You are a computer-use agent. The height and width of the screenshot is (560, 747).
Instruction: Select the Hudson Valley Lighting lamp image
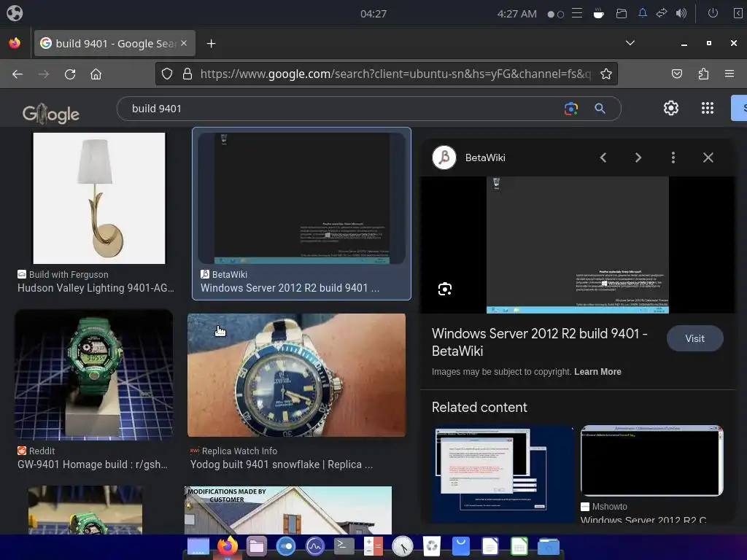(x=99, y=198)
